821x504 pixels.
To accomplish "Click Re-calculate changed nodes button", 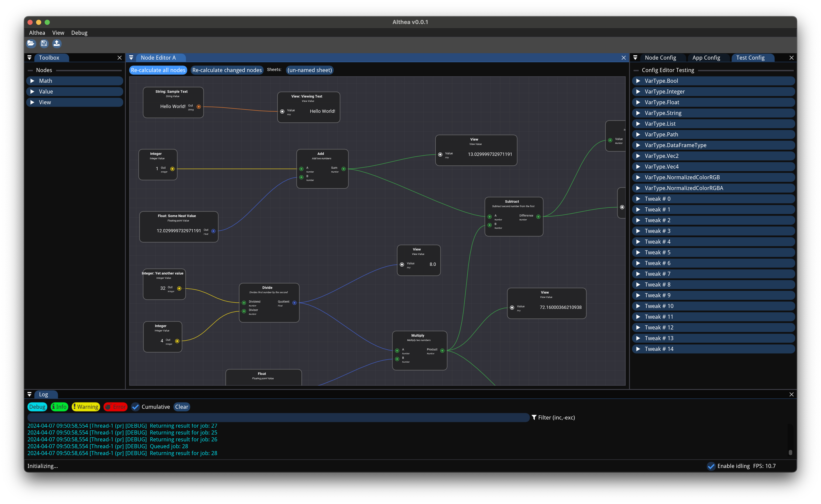I will (227, 70).
